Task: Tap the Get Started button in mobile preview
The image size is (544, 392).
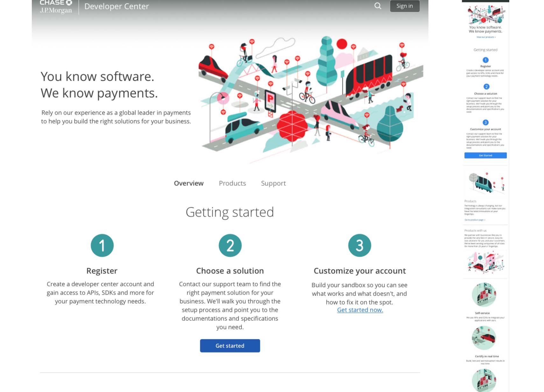Action: (485, 155)
